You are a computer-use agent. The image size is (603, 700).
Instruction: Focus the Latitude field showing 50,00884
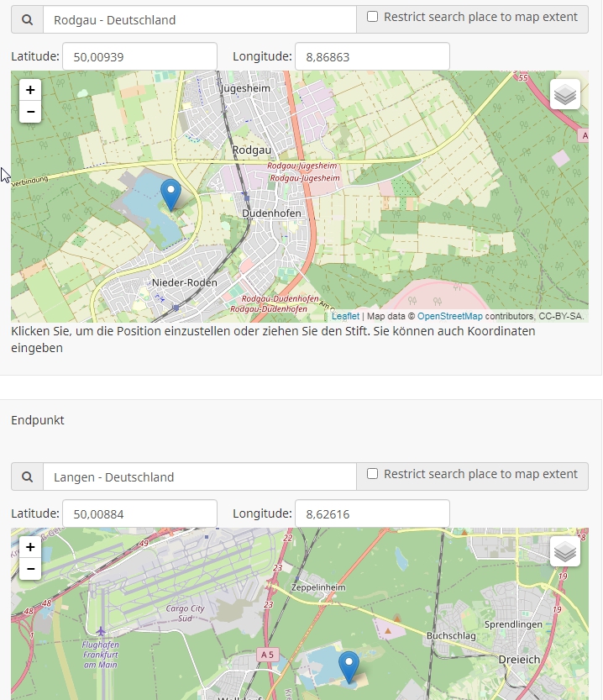click(x=139, y=513)
